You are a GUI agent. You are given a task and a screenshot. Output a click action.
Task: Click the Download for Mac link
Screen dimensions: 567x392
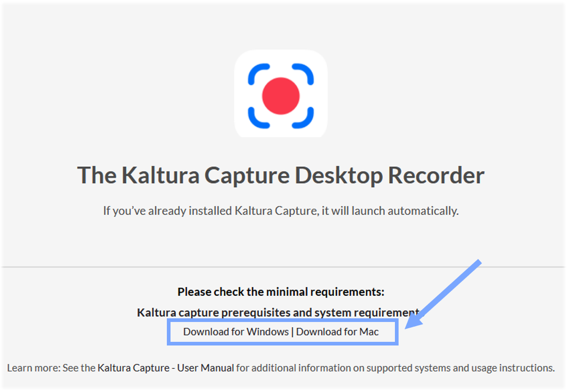point(337,332)
